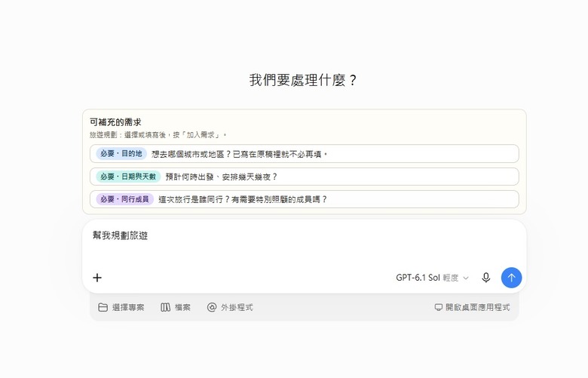Click the plus attach icon

pyautogui.click(x=97, y=278)
